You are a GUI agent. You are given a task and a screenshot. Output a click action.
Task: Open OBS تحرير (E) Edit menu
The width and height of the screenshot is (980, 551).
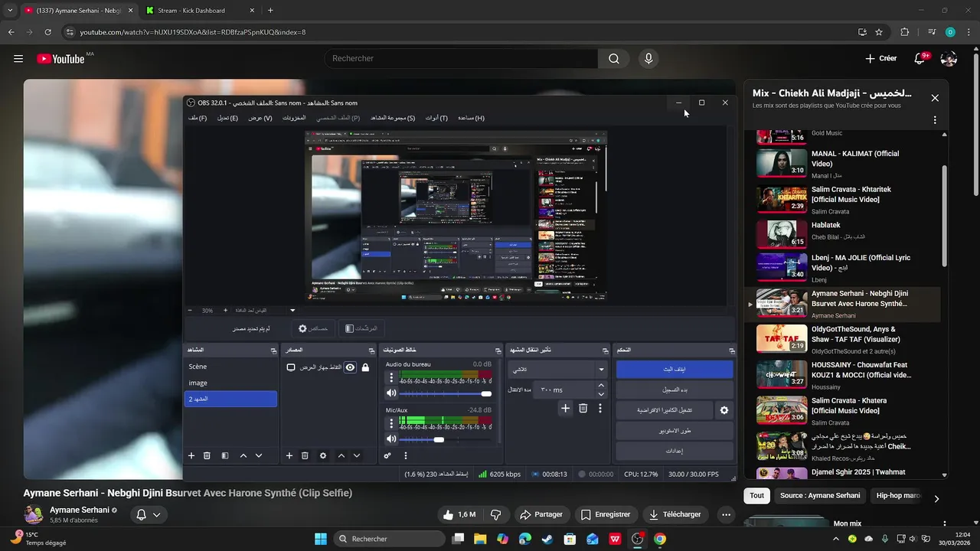tap(227, 118)
